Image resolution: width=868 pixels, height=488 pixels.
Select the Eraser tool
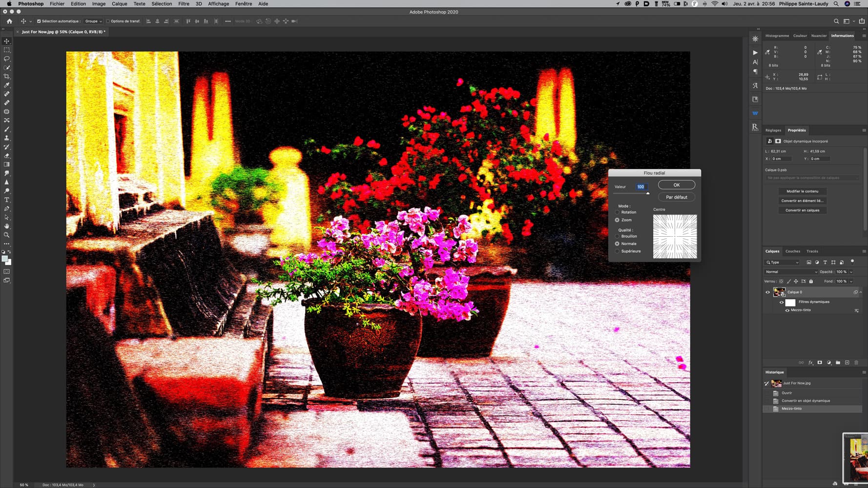coord(7,156)
